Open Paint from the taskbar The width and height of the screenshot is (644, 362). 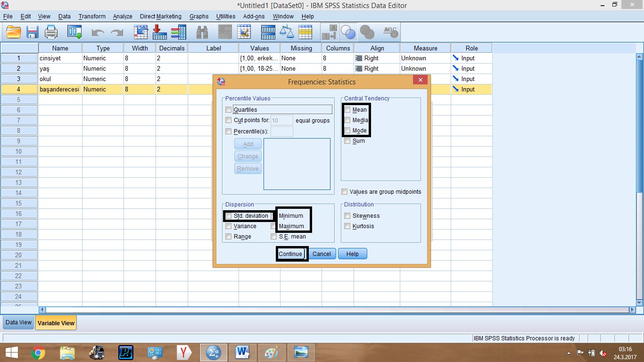click(x=272, y=352)
